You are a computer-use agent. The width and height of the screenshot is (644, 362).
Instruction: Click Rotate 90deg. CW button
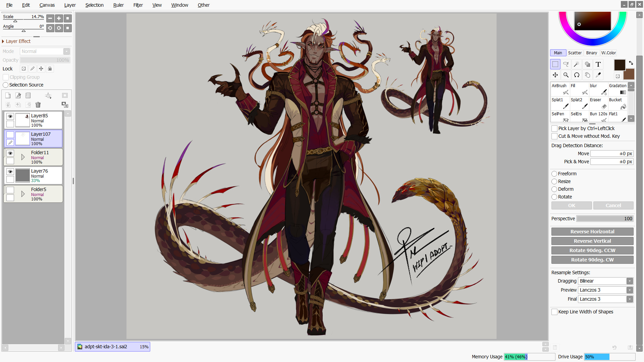[592, 260]
